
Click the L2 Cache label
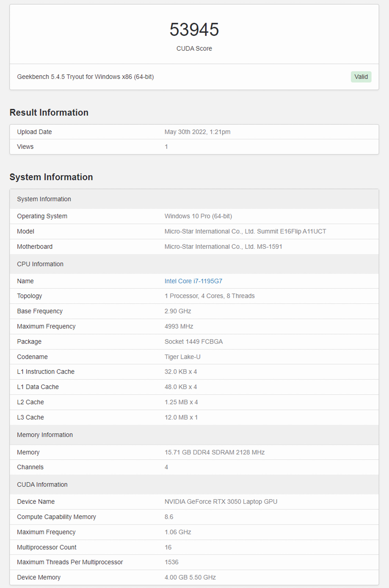click(x=31, y=402)
